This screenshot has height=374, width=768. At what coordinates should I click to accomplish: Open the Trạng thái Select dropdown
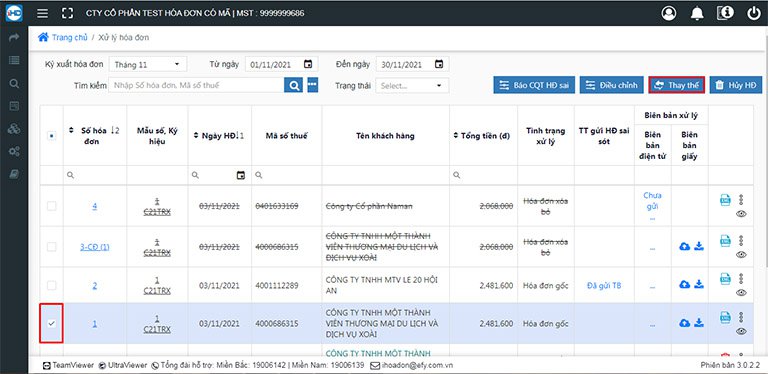(412, 85)
